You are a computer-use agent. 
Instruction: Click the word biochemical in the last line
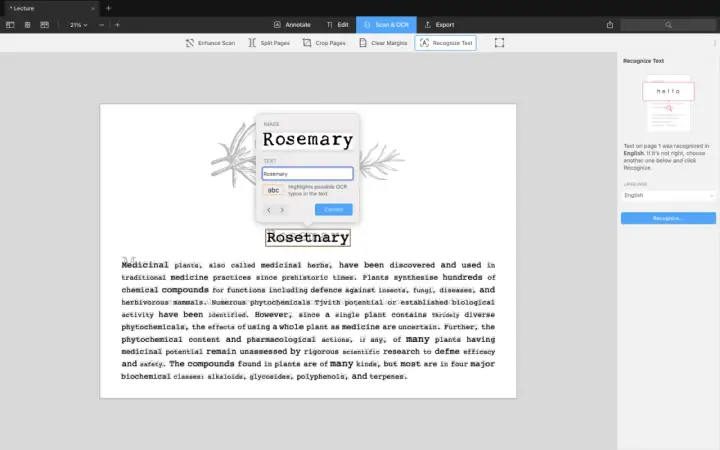(146, 376)
